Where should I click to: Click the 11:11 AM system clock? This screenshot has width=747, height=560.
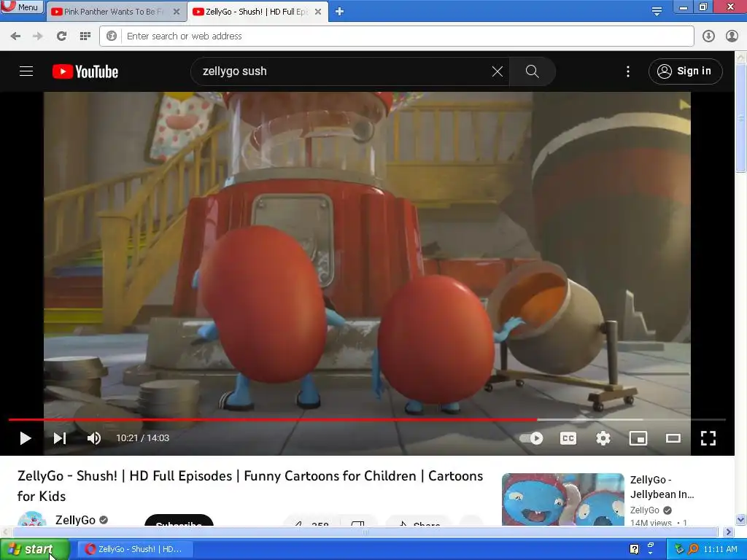click(720, 549)
